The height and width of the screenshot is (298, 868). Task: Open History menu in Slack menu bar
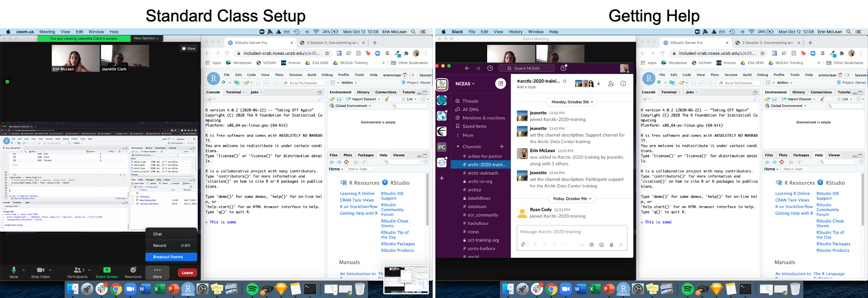[x=515, y=32]
